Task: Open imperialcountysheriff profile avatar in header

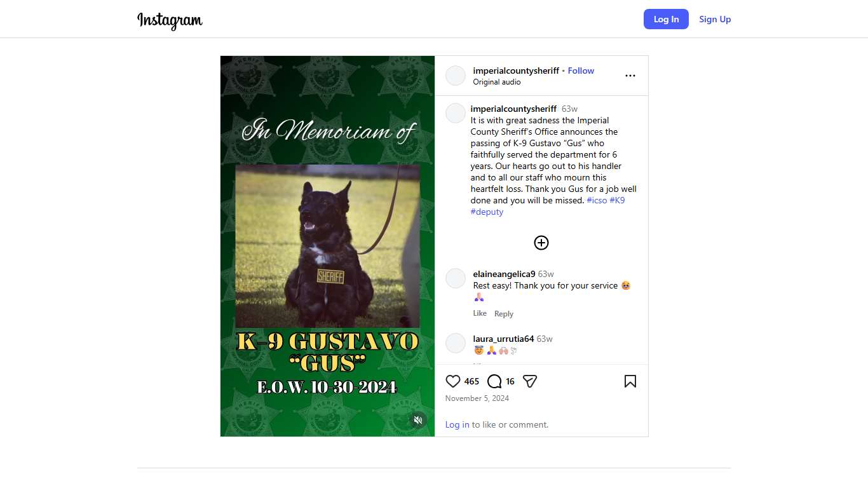Action: [x=456, y=76]
